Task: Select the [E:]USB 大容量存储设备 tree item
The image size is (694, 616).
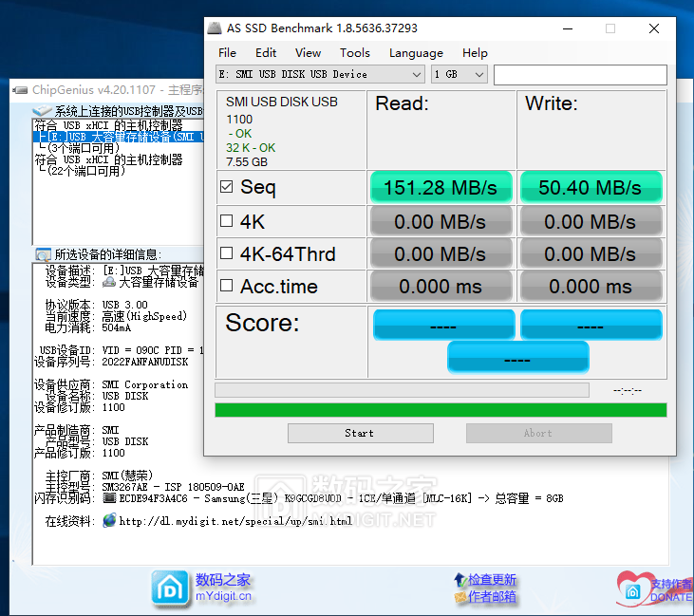Action: (x=121, y=137)
